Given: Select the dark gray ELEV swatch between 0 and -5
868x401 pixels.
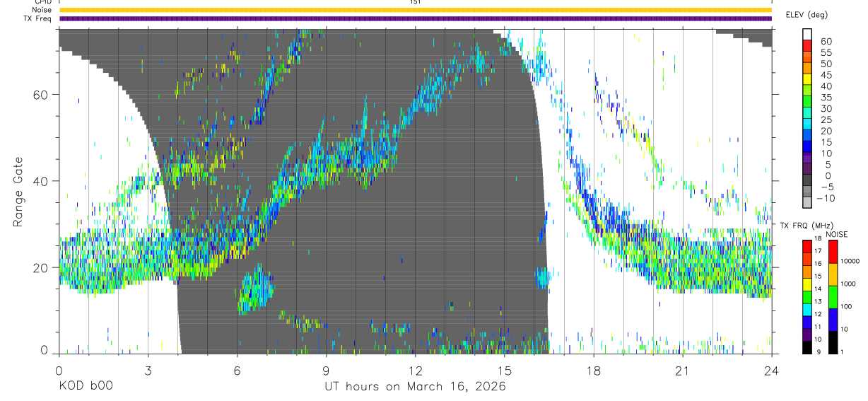Looking at the screenshot, I should 807,181.
